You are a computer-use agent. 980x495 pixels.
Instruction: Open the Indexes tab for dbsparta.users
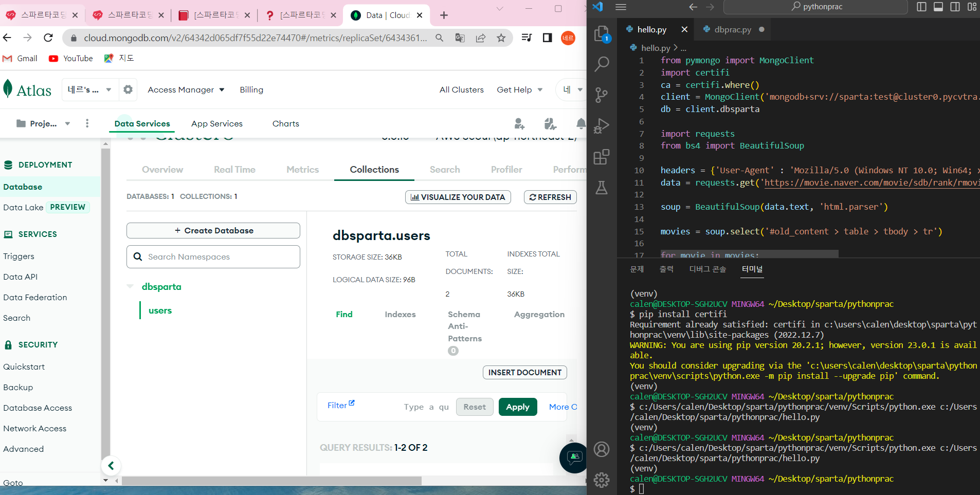[x=400, y=314]
